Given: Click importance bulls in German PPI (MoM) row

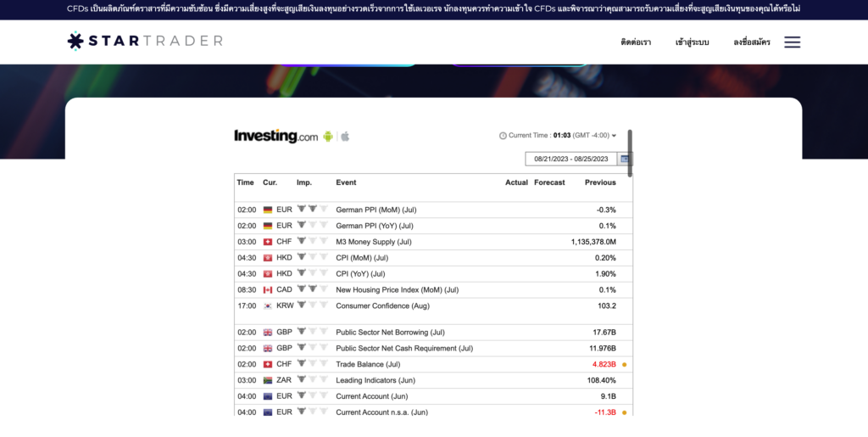Looking at the screenshot, I should pyautogui.click(x=312, y=210).
